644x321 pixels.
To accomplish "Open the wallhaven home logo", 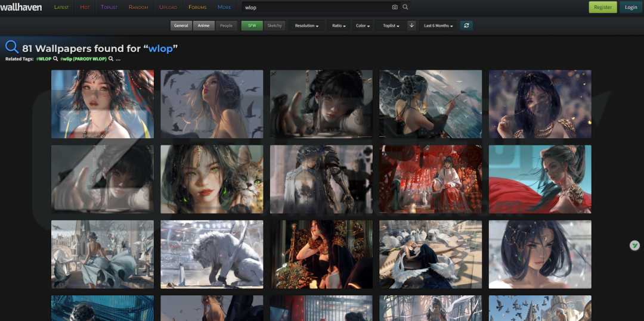I will [22, 7].
